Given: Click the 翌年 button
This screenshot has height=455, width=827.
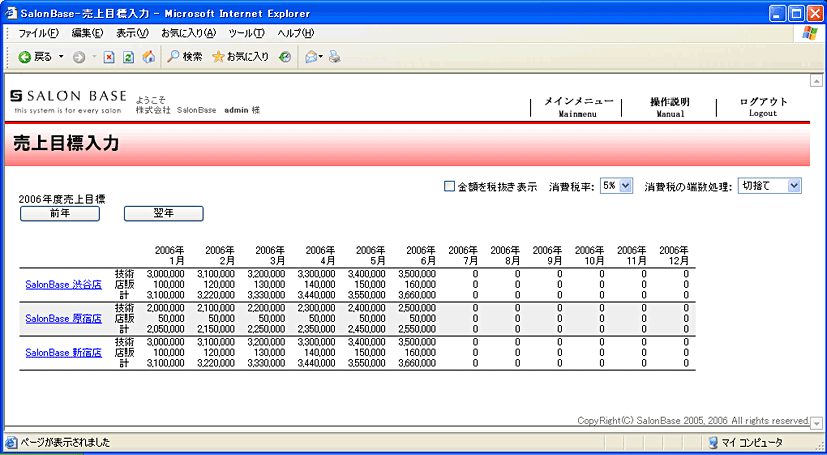Looking at the screenshot, I should [x=164, y=214].
